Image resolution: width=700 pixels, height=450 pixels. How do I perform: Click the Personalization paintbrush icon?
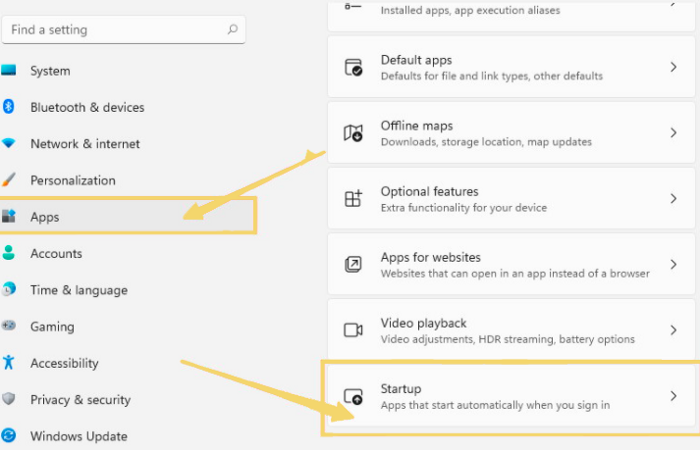tap(9, 180)
